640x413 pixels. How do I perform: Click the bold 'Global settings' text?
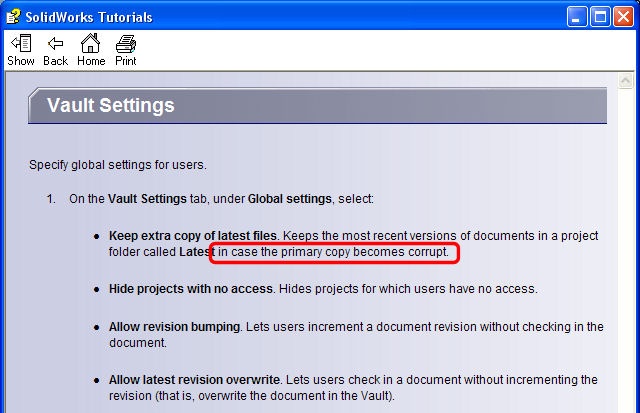pos(289,199)
